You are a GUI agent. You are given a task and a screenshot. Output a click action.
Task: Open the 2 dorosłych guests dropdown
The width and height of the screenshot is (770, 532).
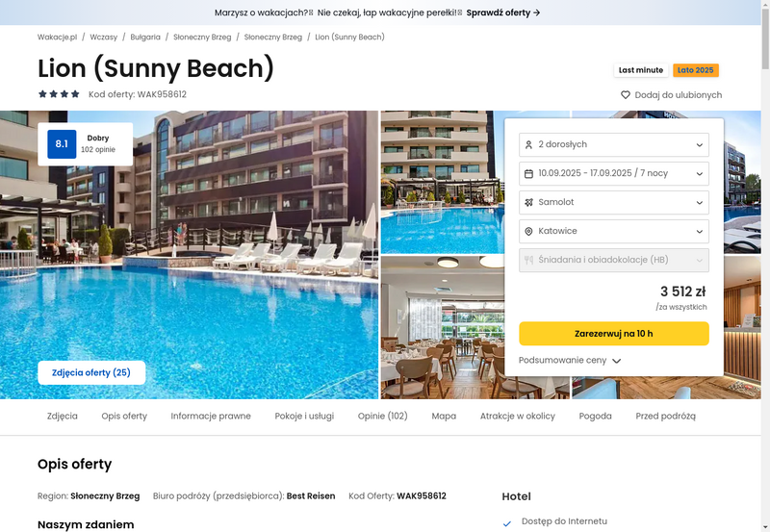(x=614, y=144)
